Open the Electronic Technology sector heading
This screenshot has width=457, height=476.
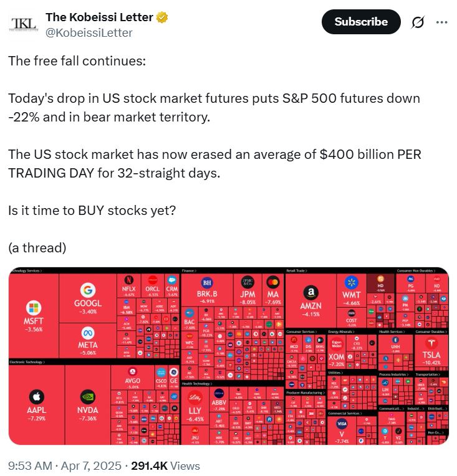tap(28, 361)
